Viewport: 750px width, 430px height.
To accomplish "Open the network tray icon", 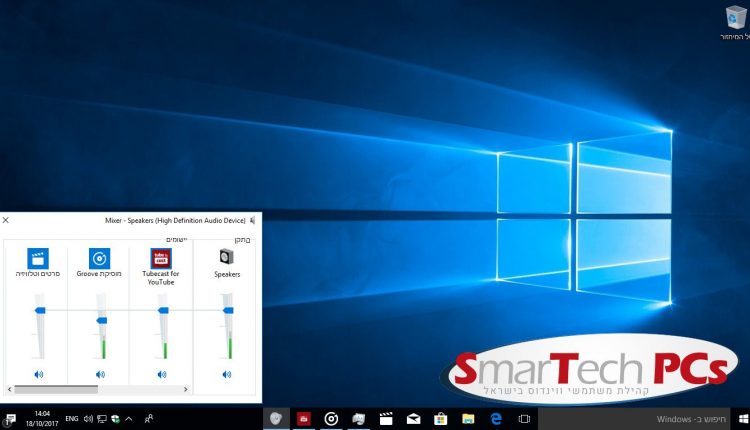I will tap(102, 419).
